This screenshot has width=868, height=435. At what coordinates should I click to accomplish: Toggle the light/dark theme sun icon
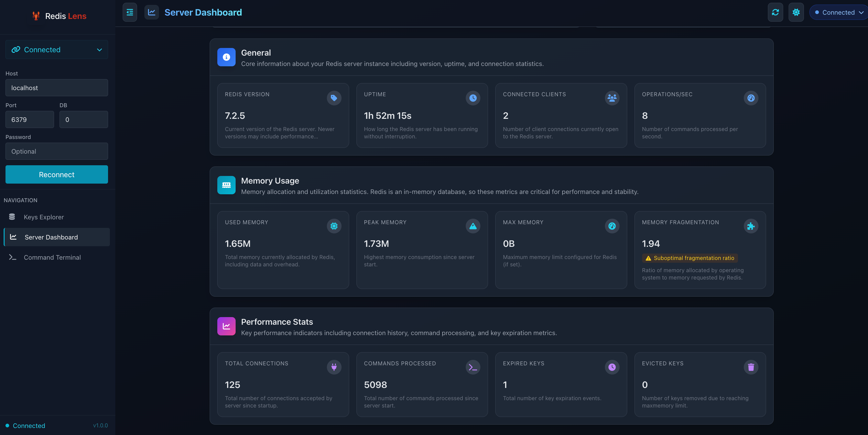(x=796, y=13)
